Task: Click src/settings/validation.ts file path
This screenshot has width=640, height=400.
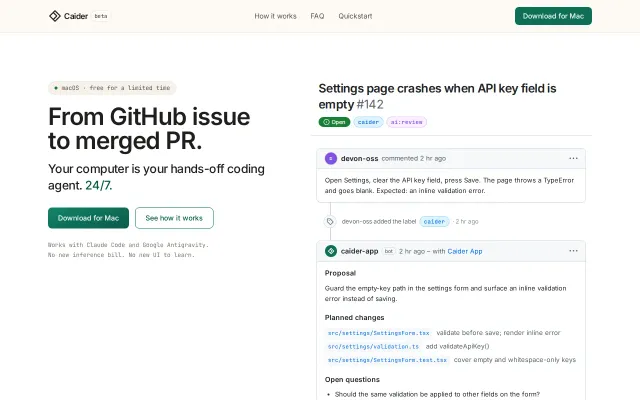Action: [x=373, y=347]
